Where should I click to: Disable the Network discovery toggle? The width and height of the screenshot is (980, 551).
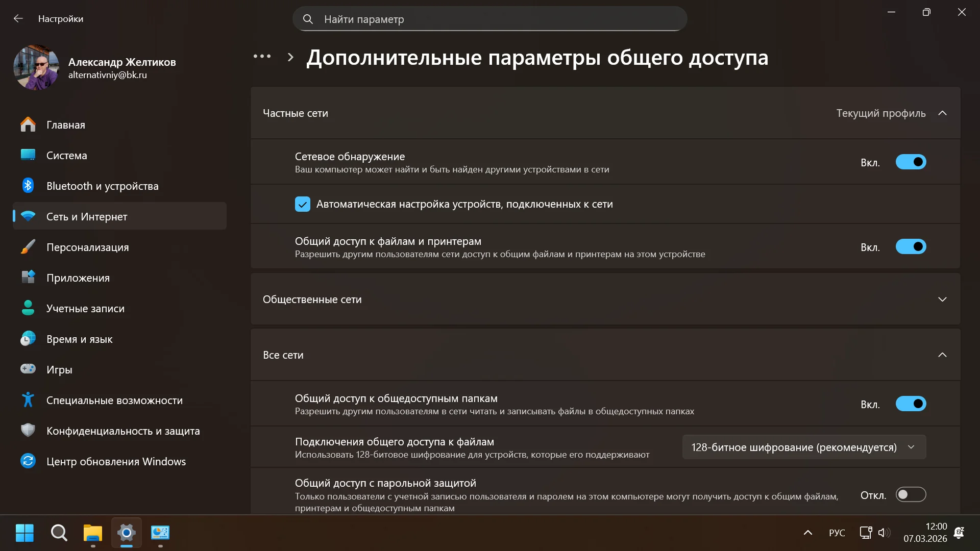click(x=911, y=162)
